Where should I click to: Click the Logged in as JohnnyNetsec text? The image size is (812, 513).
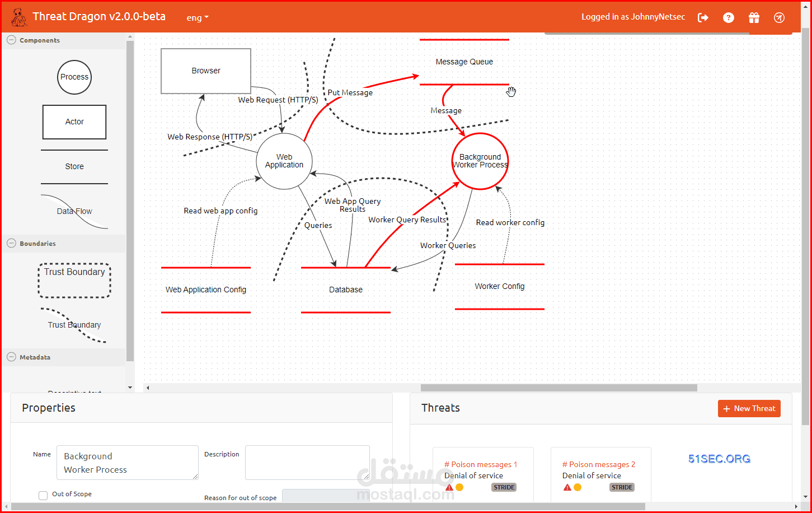tap(633, 17)
